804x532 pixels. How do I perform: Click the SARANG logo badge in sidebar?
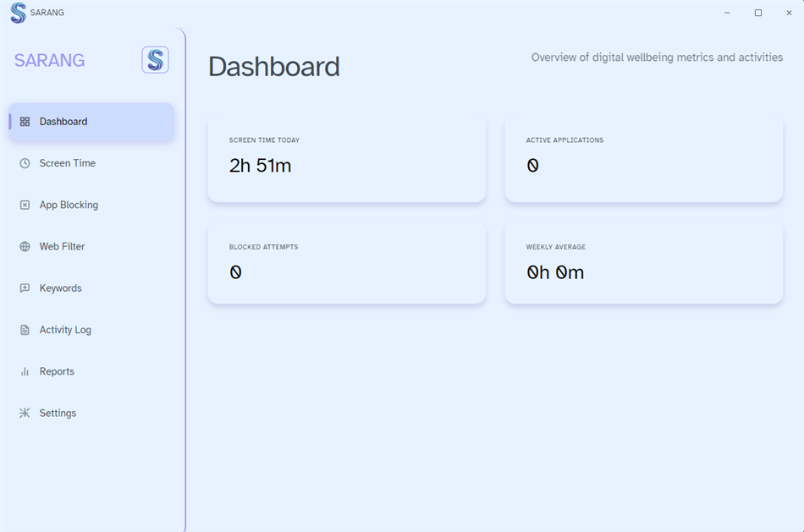tap(156, 60)
